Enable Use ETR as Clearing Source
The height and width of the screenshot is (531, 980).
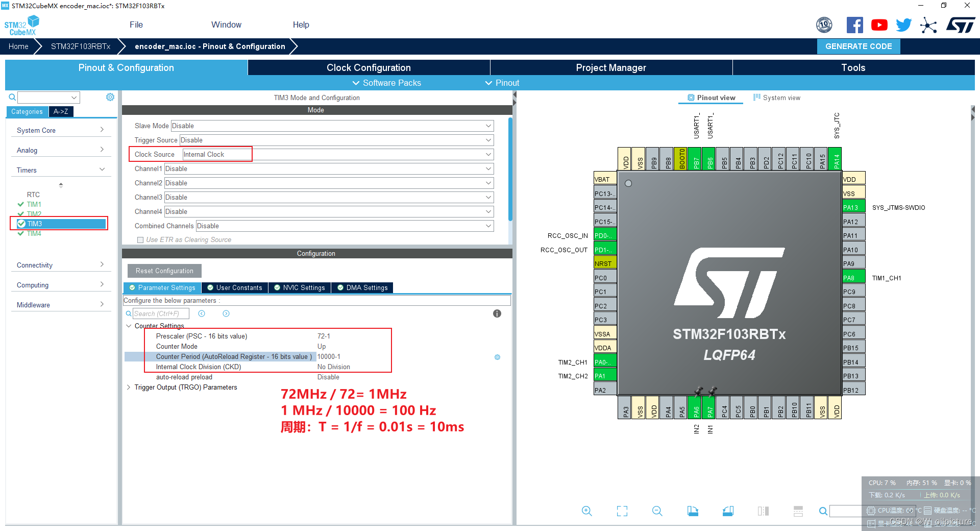[x=140, y=240]
